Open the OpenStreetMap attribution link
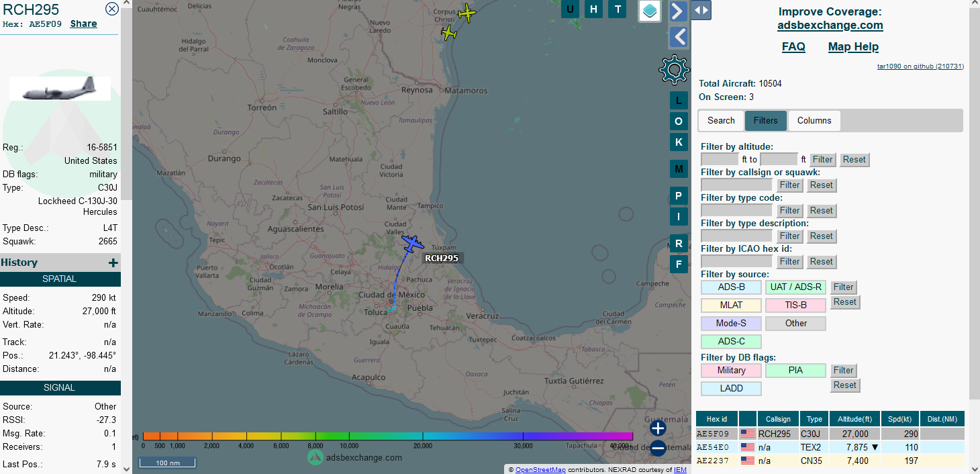Viewport: 980px width, 474px height. point(540,470)
